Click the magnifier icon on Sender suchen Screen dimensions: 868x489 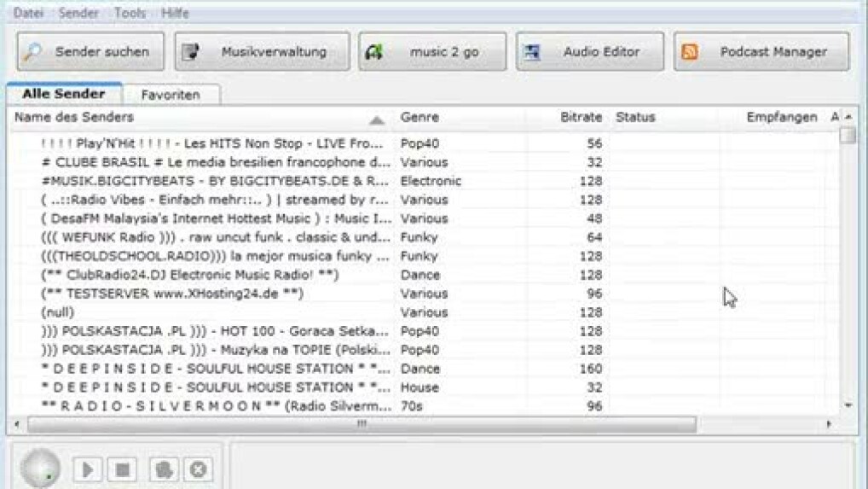pos(32,52)
